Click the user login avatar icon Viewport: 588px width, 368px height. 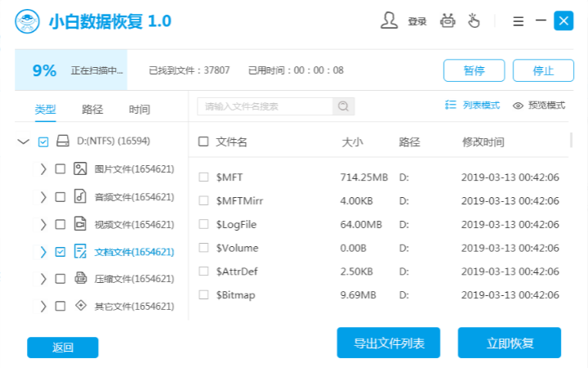[390, 20]
